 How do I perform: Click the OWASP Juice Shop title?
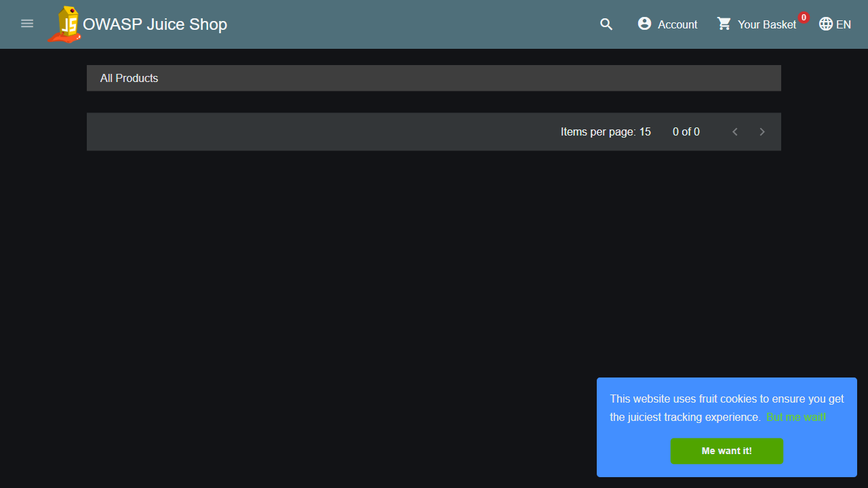(155, 24)
